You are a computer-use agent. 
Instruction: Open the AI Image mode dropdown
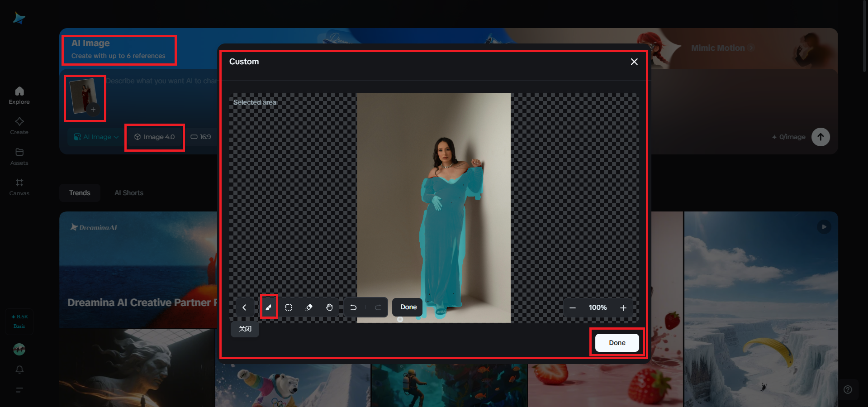(x=95, y=137)
